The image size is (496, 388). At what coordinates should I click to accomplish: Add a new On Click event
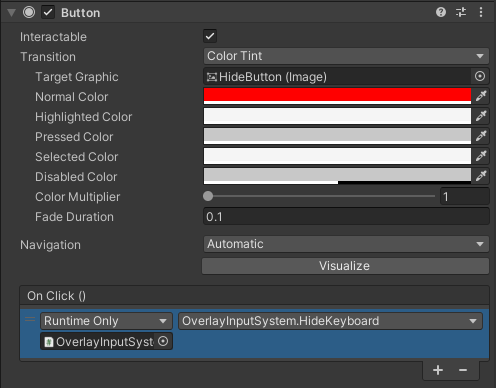coord(438,370)
